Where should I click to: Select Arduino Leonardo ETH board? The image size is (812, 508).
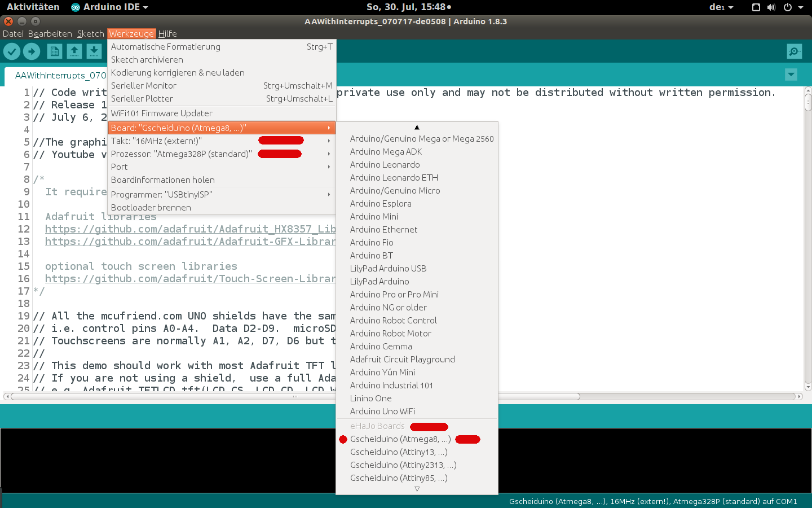[417, 178]
